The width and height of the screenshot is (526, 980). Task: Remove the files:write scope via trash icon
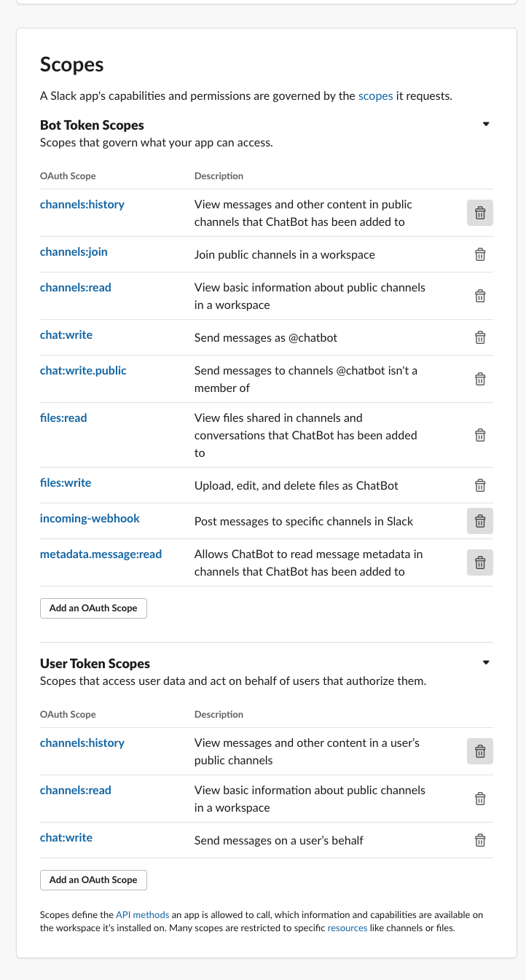[480, 485]
